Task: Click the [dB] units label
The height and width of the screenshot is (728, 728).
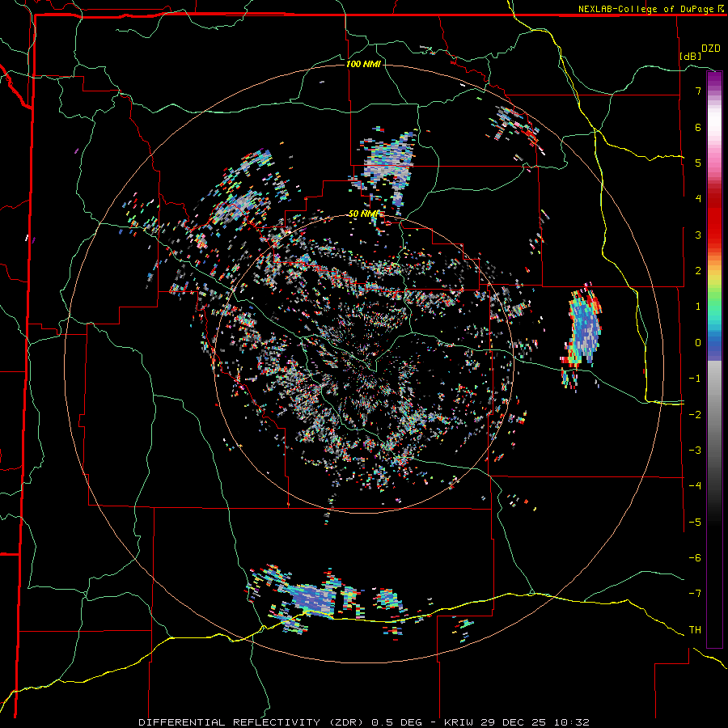Action: 691,56
